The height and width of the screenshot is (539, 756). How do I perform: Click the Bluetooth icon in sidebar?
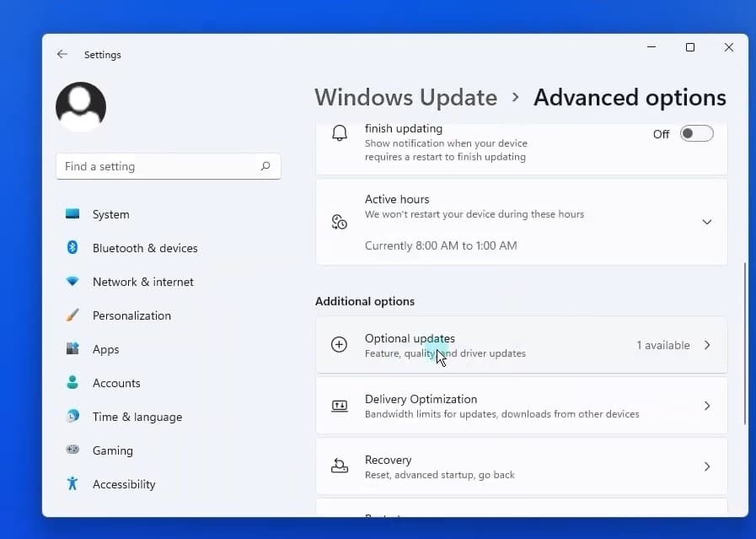point(72,247)
